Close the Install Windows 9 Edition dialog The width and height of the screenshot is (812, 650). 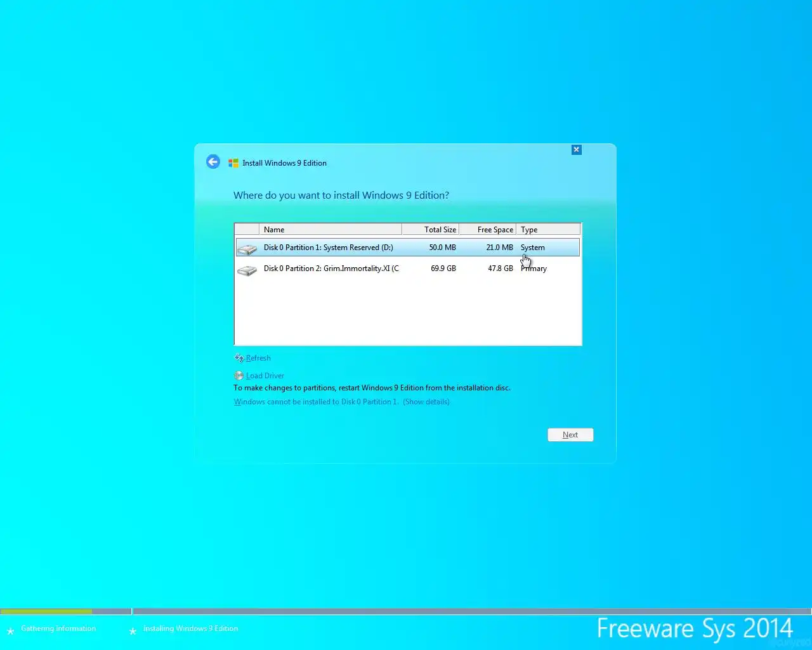pyautogui.click(x=576, y=150)
